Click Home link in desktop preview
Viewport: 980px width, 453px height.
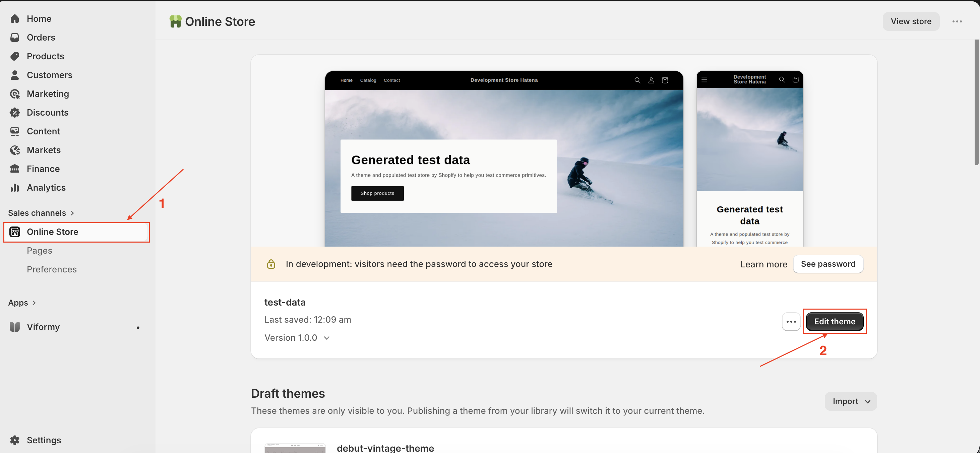347,80
